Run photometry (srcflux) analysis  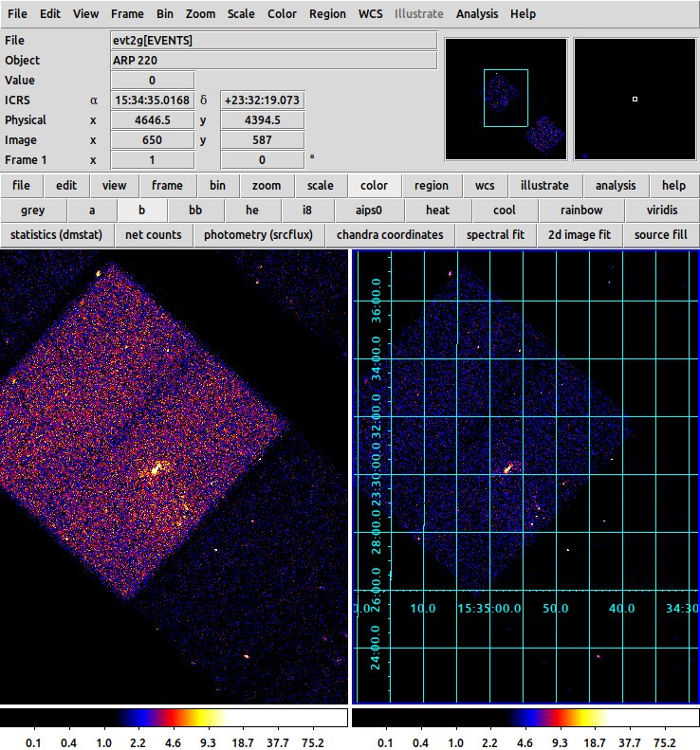coord(258,235)
